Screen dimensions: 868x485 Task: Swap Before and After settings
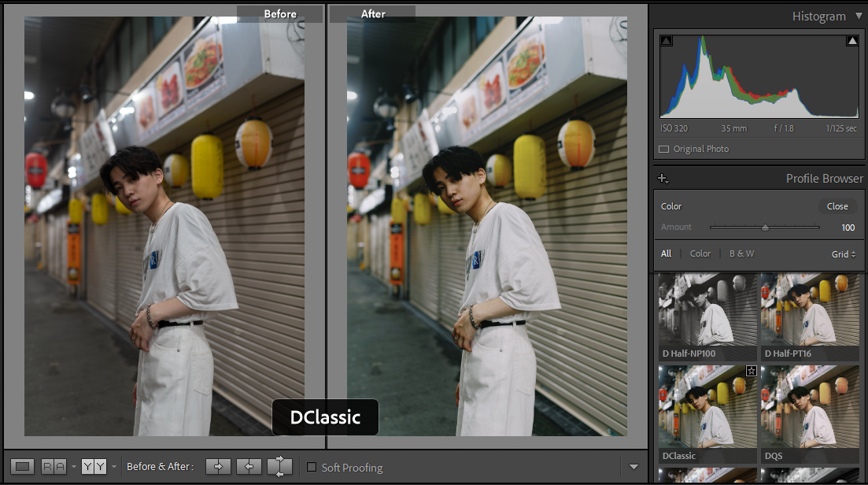279,467
